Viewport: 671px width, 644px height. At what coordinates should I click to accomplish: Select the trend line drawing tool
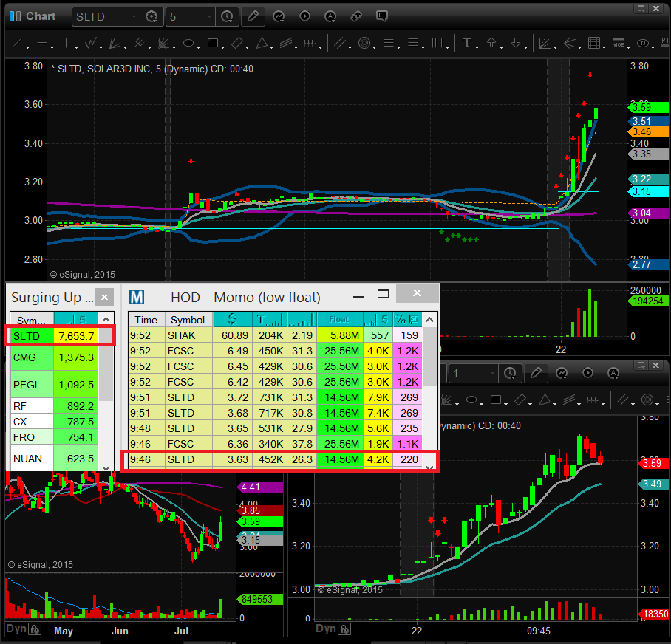18,43
